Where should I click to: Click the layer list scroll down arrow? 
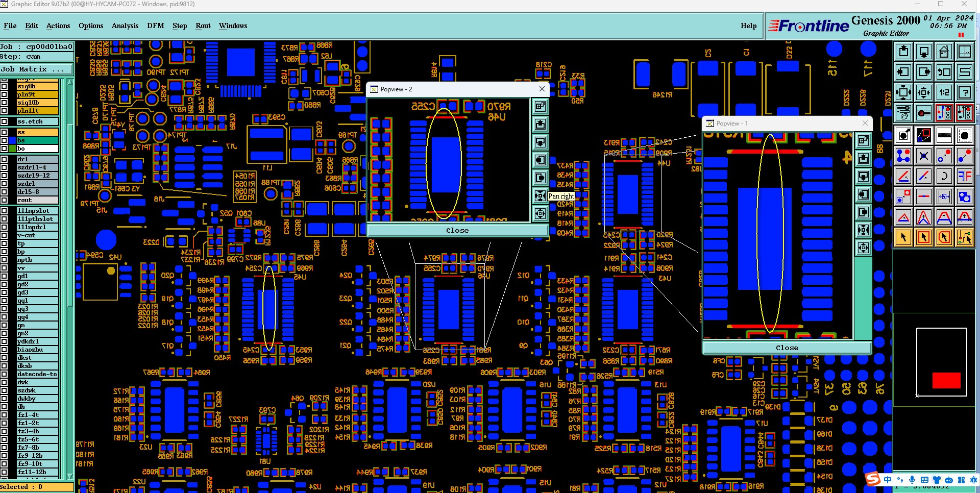(70, 476)
